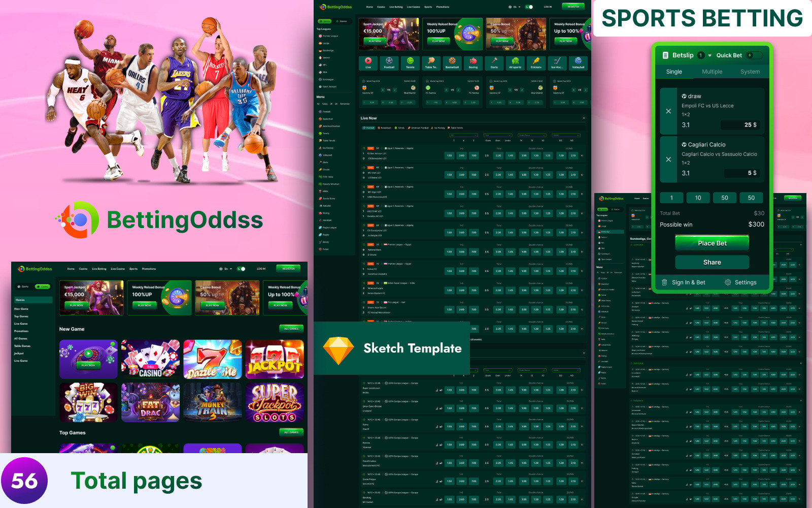812x508 pixels.
Task: Expand the Betslip dropdown arrow
Action: tap(709, 55)
